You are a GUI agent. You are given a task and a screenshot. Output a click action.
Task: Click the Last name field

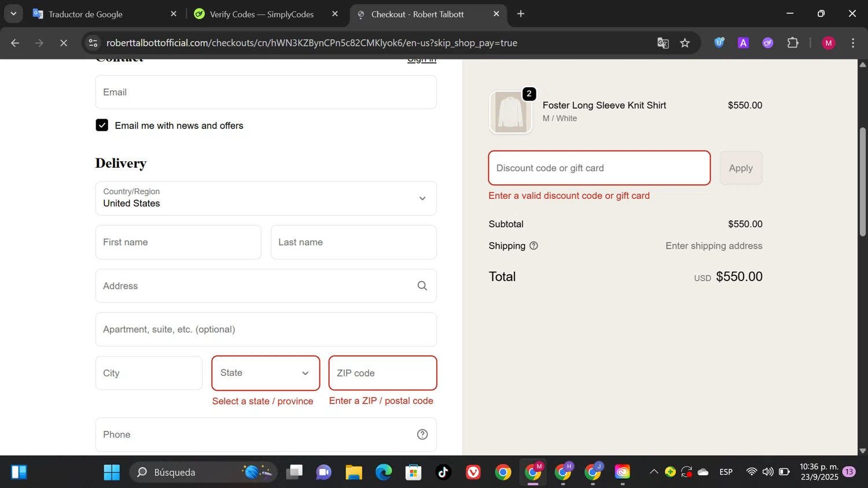[x=354, y=242]
